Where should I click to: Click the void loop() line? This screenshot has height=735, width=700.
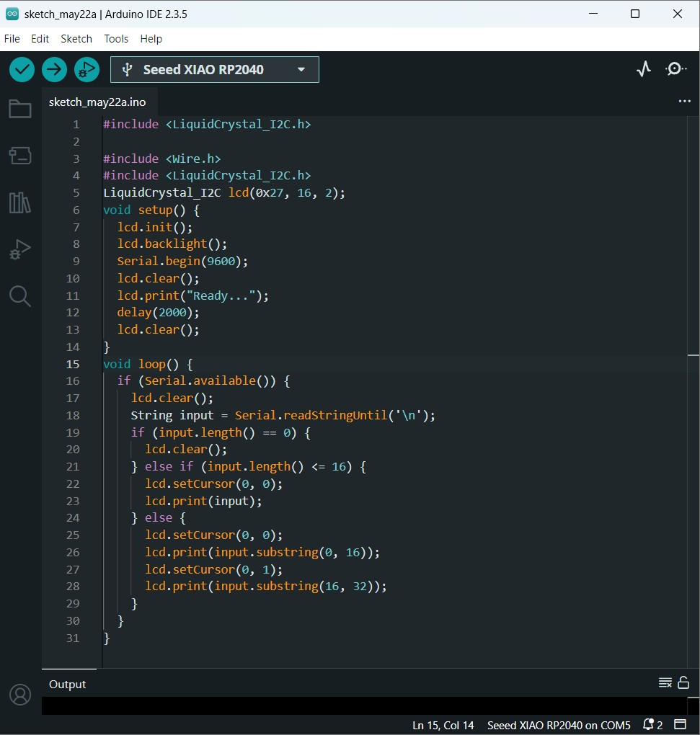pos(148,364)
